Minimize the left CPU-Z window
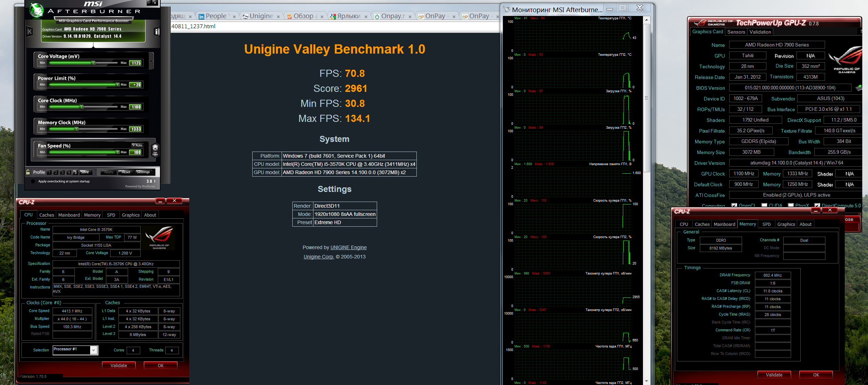Screen dimensions: 868x385 point(161,201)
